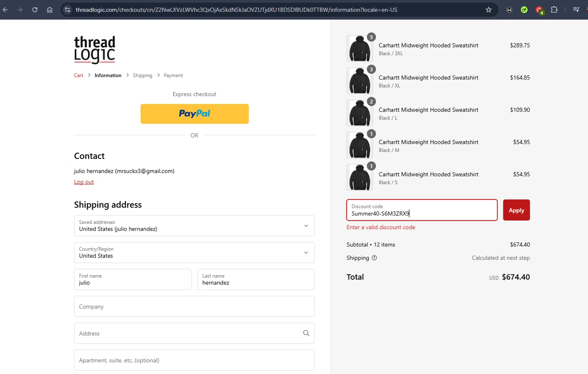
Task: Click the Thread Logic logo
Action: tap(94, 49)
